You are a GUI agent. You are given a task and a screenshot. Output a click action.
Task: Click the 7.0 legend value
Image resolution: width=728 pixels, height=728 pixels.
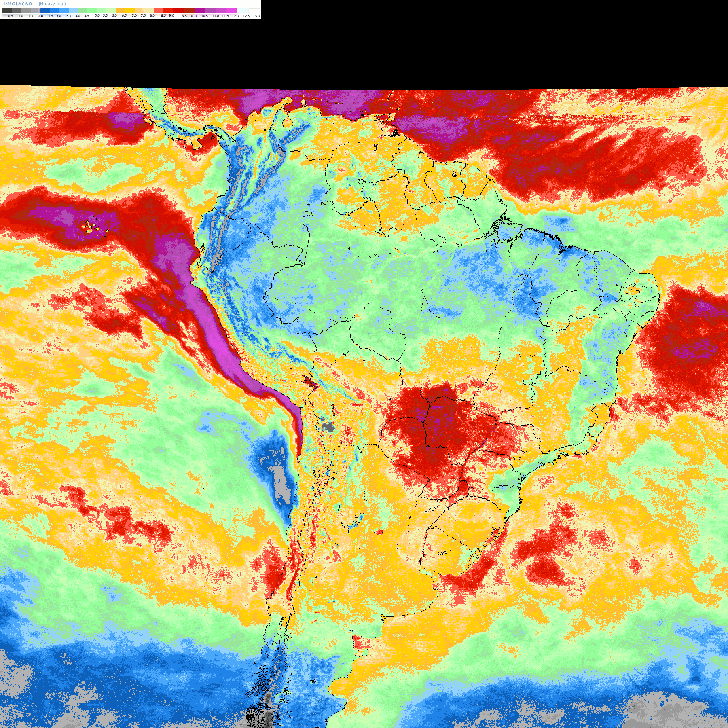[134, 15]
